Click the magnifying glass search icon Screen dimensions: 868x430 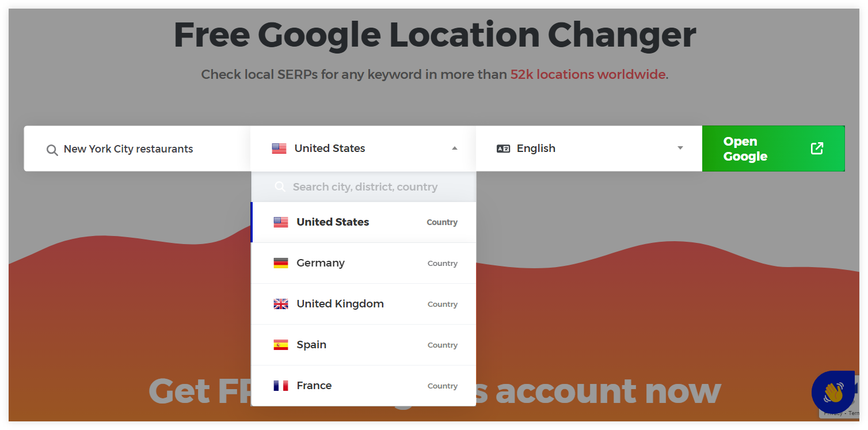click(52, 150)
